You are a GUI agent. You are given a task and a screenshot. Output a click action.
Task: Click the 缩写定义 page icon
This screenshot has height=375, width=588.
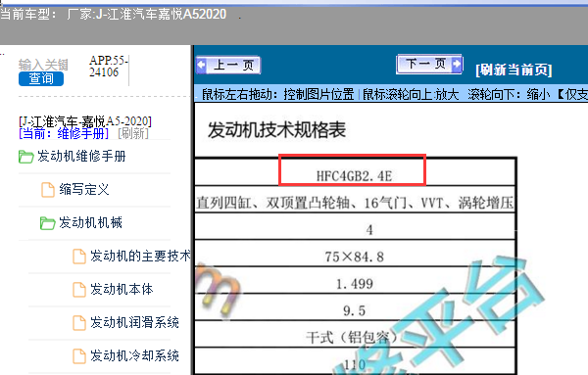(48, 190)
